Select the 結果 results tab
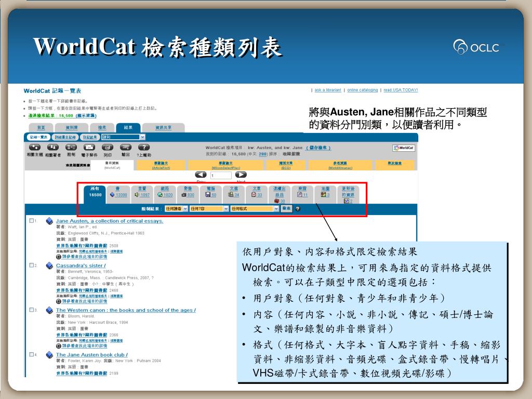 pos(128,128)
